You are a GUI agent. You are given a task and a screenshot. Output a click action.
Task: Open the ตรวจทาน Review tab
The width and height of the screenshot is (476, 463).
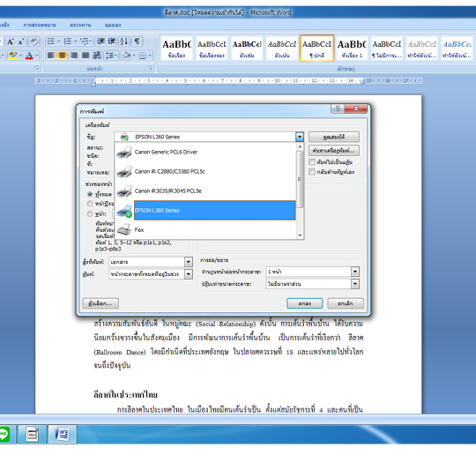tap(80, 25)
